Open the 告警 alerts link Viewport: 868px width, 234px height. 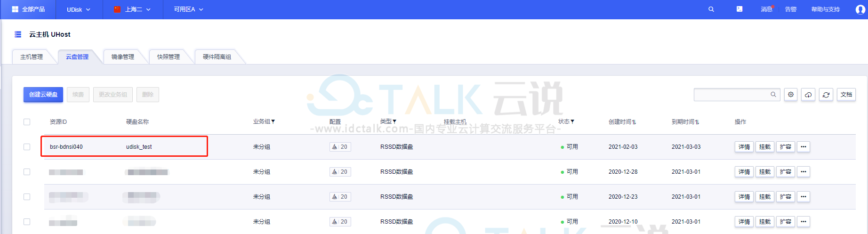791,9
